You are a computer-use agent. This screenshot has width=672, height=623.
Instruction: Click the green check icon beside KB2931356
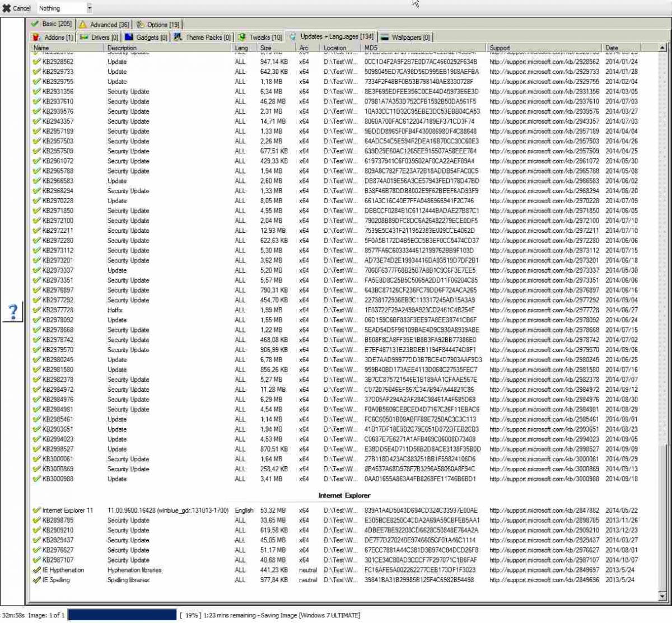click(37, 91)
